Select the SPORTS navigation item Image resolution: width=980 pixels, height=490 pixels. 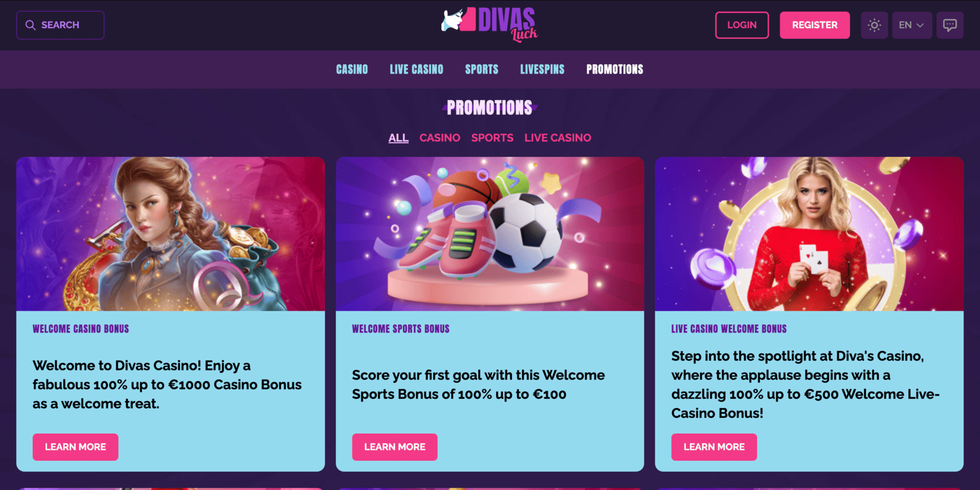pos(481,69)
